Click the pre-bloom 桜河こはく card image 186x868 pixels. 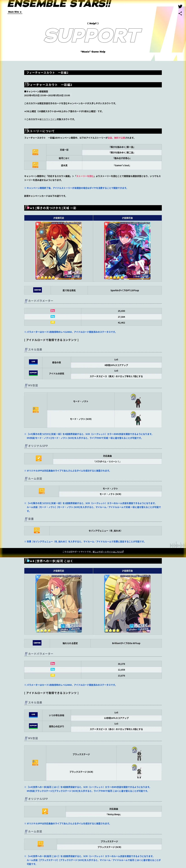pos(59,604)
